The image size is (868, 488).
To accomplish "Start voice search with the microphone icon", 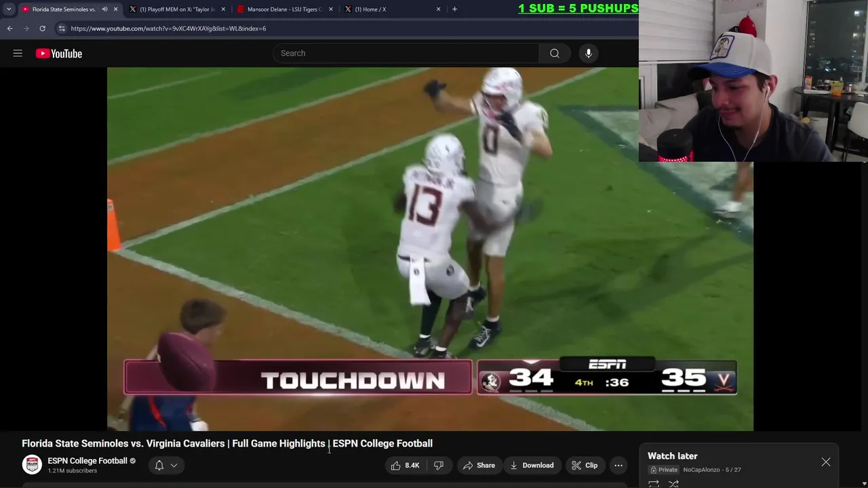I will pyautogui.click(x=589, y=54).
